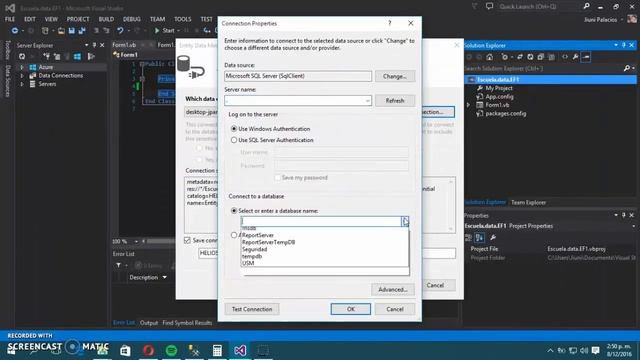Click Refresh icon in Server Explorer
The image size is (640, 360).
tap(22, 57)
